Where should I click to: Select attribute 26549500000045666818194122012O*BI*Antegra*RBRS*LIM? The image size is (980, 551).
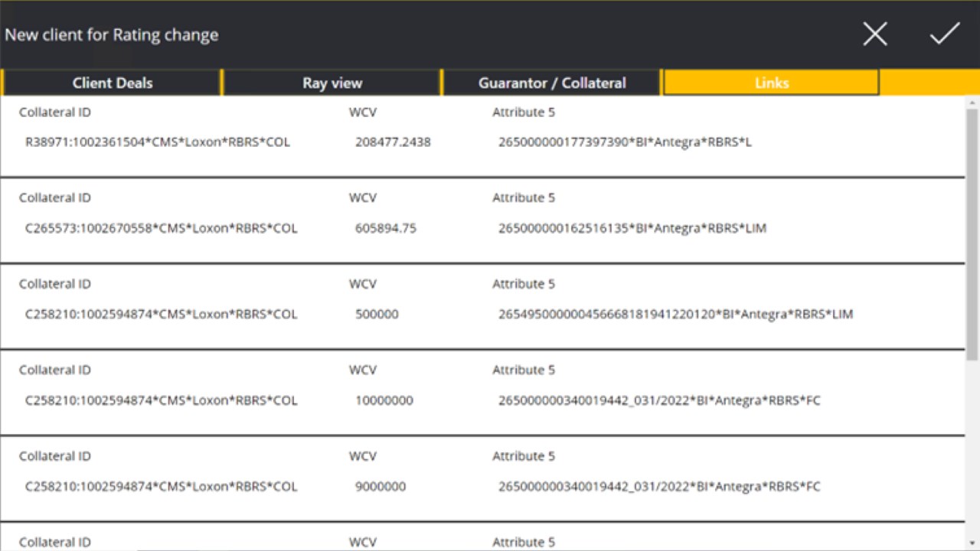(675, 314)
